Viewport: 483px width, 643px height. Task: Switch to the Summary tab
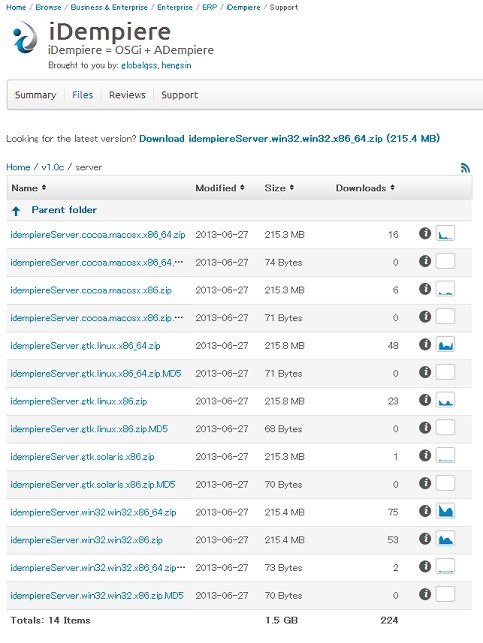coord(35,95)
